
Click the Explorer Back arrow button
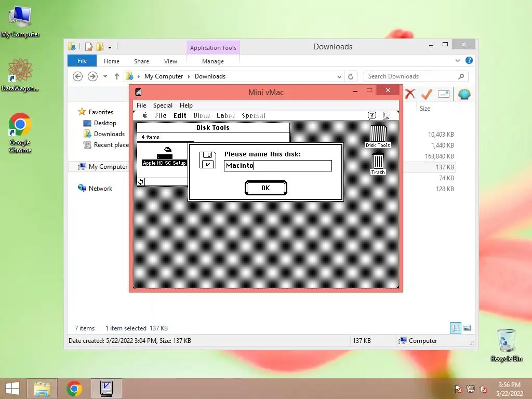pyautogui.click(x=78, y=76)
